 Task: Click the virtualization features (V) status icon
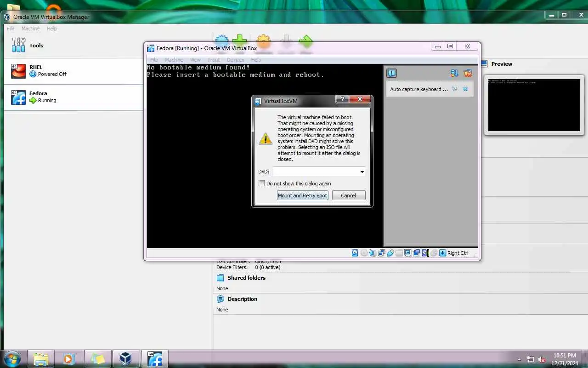click(425, 253)
